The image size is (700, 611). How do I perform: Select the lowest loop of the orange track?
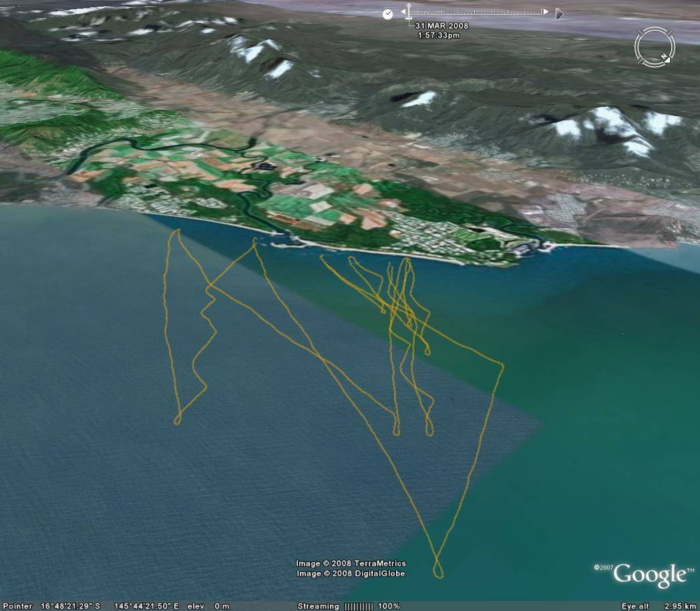(x=438, y=570)
